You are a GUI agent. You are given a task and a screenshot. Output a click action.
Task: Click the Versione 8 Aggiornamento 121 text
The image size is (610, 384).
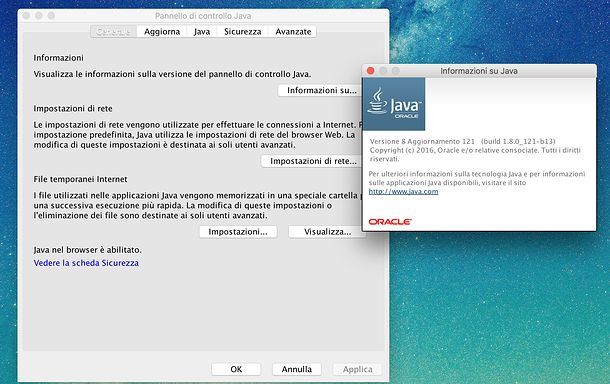pyautogui.click(x=422, y=141)
